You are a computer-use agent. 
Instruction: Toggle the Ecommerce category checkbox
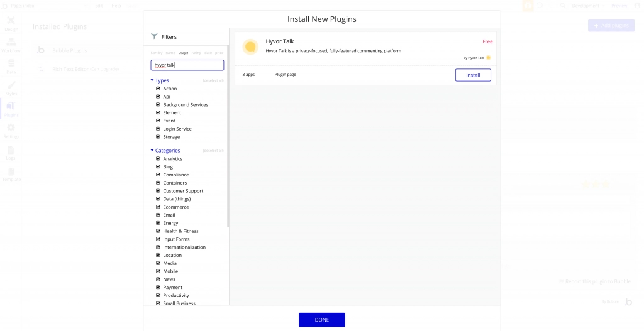pos(158,207)
